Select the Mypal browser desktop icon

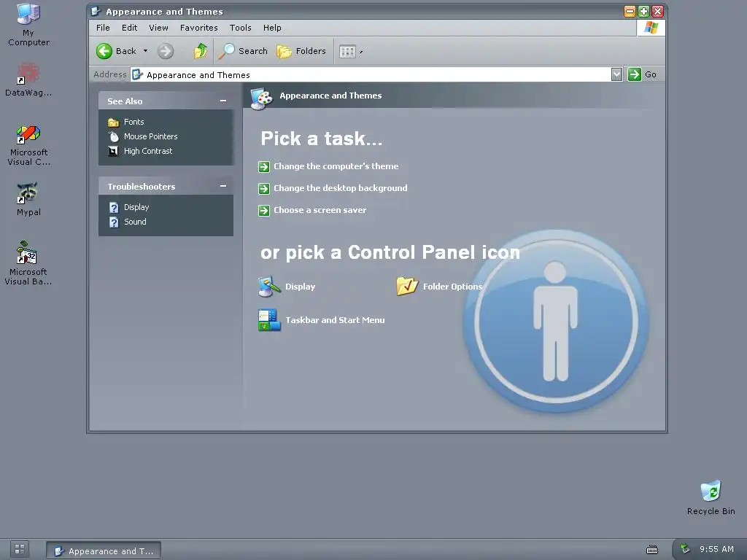click(28, 199)
